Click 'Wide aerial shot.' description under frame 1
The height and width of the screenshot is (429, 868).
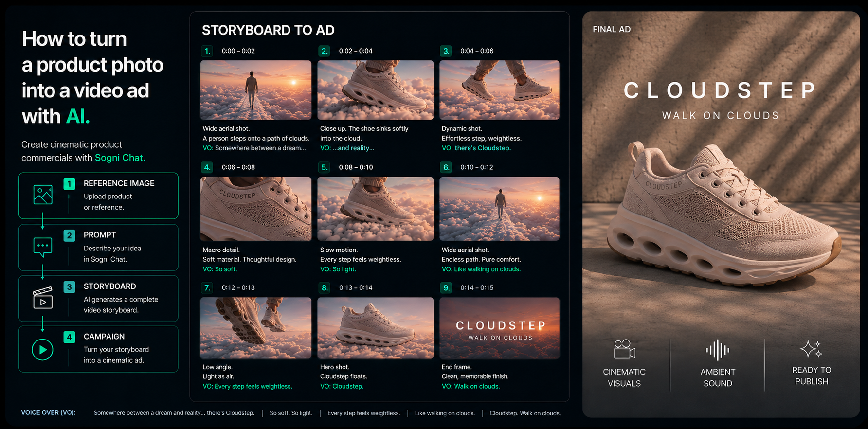pos(226,129)
